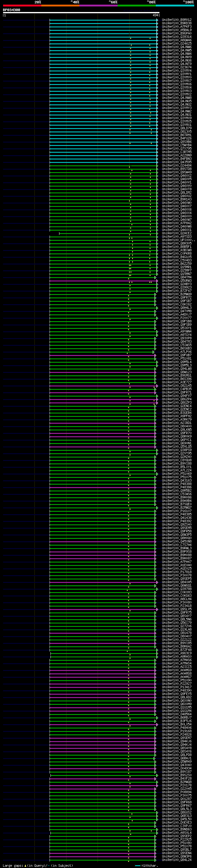Open hit UniRef100_B9MV12
Viewport: 197px width, 868px height.
(177, 20)
